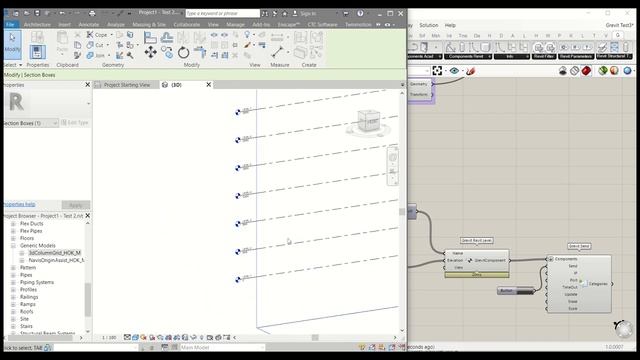
Task: Select NavisOriginAssist_HOK family in Project Browser
Action: pyautogui.click(x=56, y=260)
